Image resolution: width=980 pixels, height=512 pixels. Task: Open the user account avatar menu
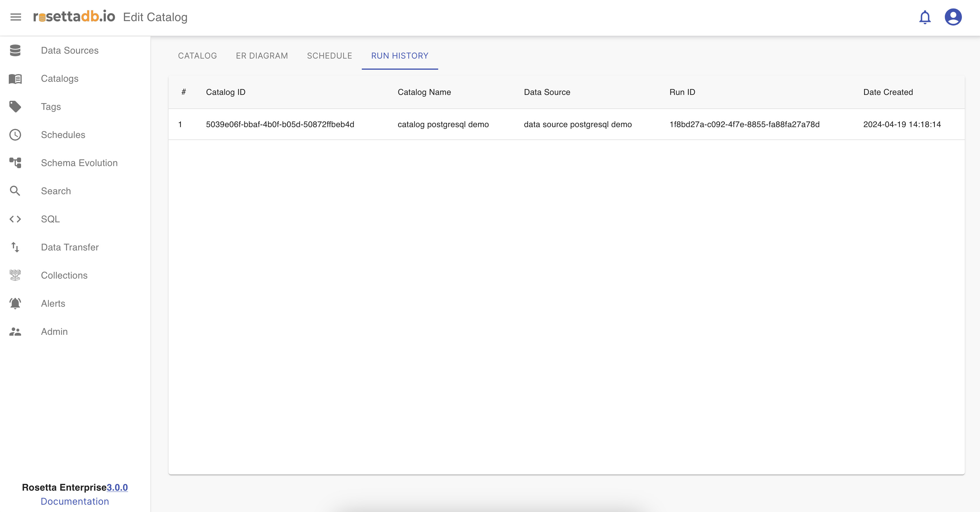pyautogui.click(x=953, y=17)
